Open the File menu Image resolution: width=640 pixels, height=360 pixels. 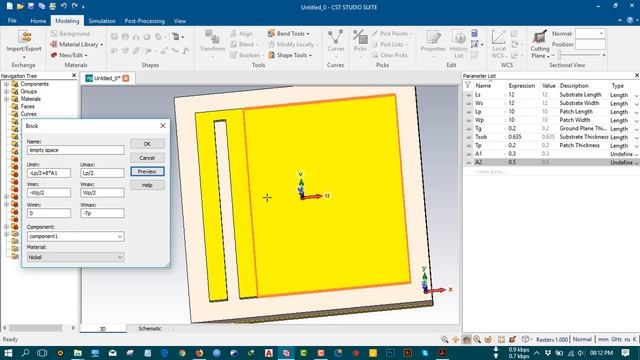click(x=12, y=20)
